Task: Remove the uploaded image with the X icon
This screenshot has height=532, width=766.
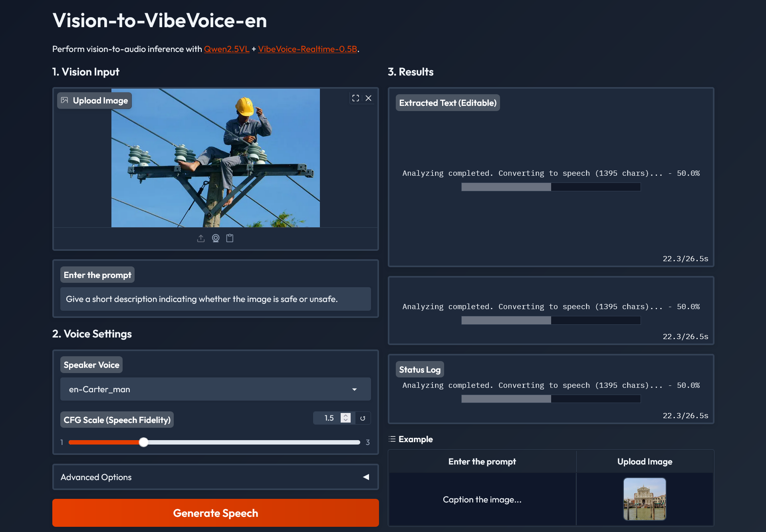Action: click(369, 98)
